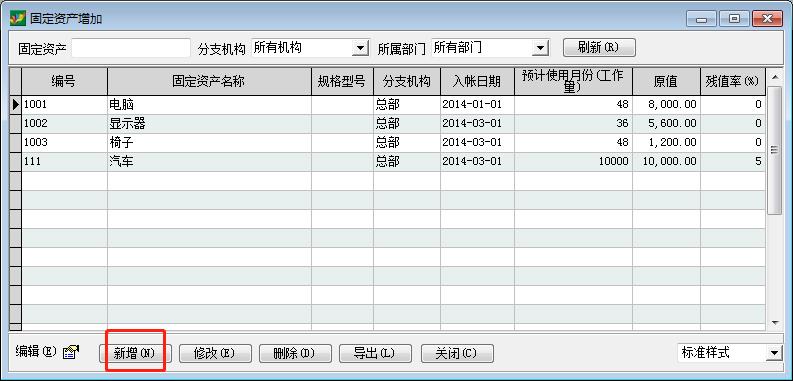Select the 汽车 asset row
The width and height of the screenshot is (793, 381).
point(387,162)
